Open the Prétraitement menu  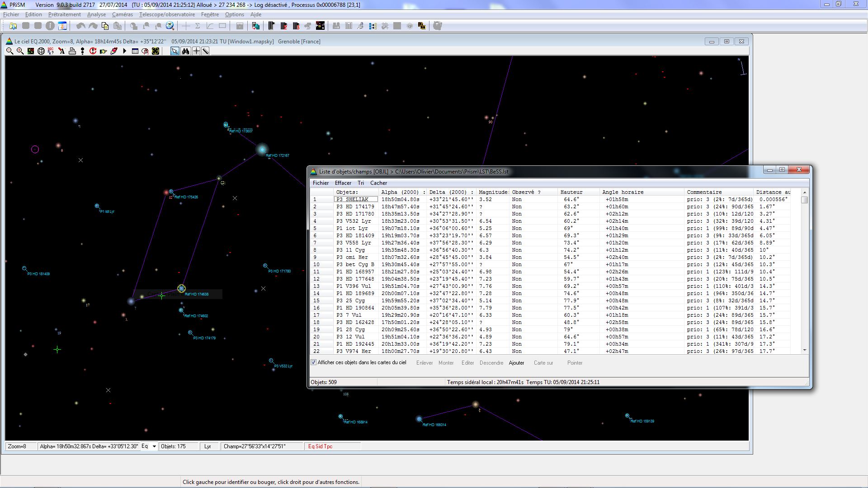[64, 14]
